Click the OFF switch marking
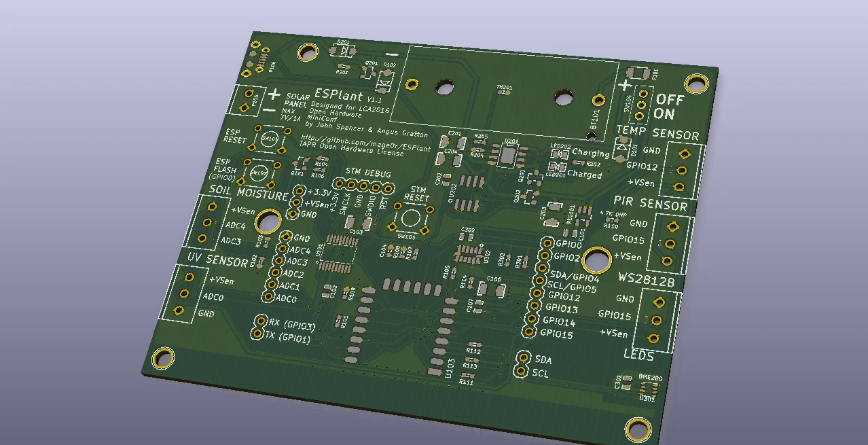 point(670,99)
